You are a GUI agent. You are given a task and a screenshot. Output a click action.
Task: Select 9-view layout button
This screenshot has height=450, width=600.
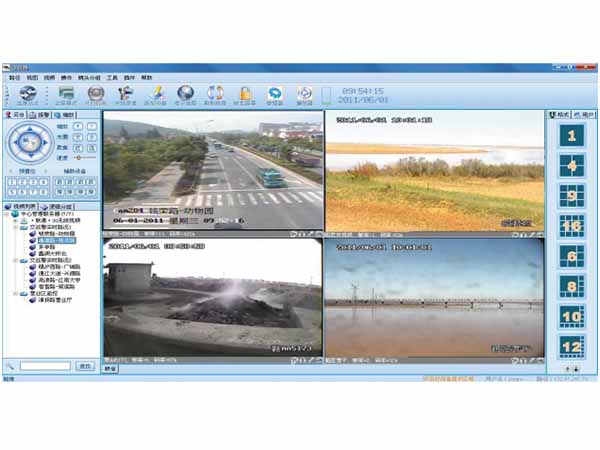tap(572, 196)
